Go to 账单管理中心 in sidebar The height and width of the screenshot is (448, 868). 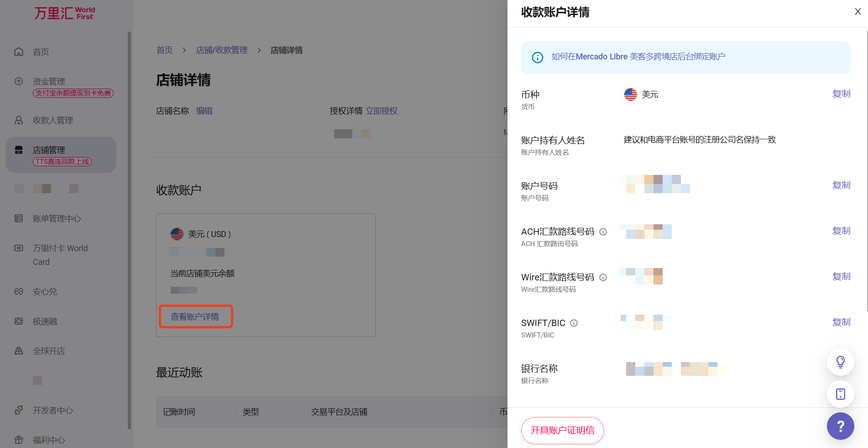(x=57, y=218)
